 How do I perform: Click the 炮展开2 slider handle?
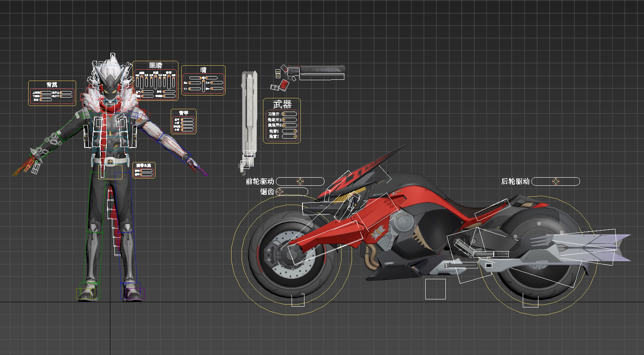(284, 125)
